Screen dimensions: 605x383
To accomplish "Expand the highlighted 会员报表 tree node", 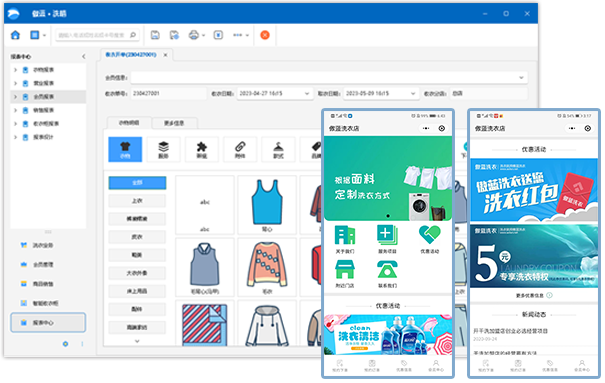I will tap(15, 96).
